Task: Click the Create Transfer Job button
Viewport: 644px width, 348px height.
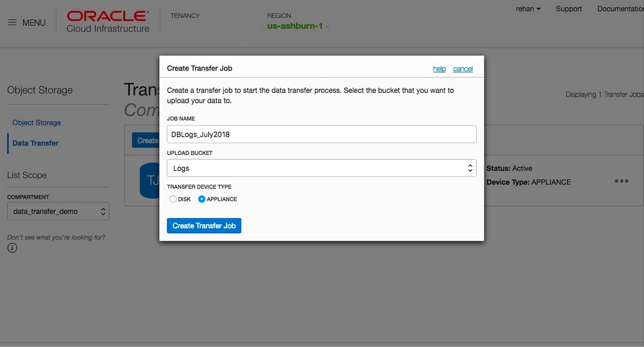Action: click(x=204, y=226)
